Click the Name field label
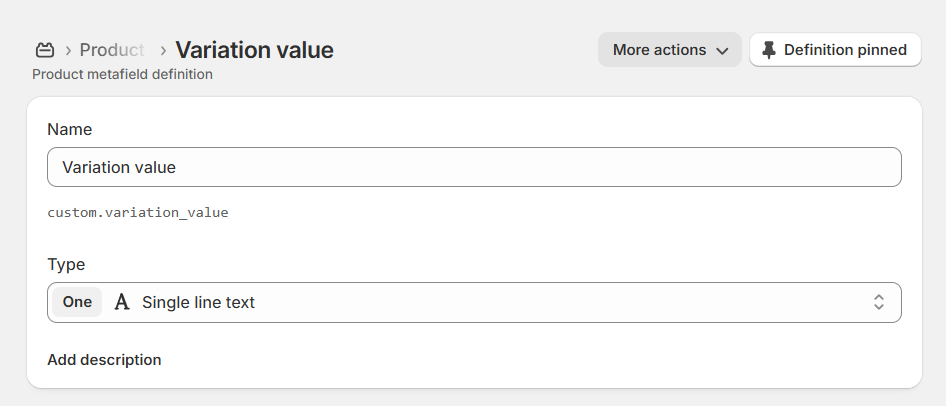This screenshot has height=406, width=946. tap(69, 129)
